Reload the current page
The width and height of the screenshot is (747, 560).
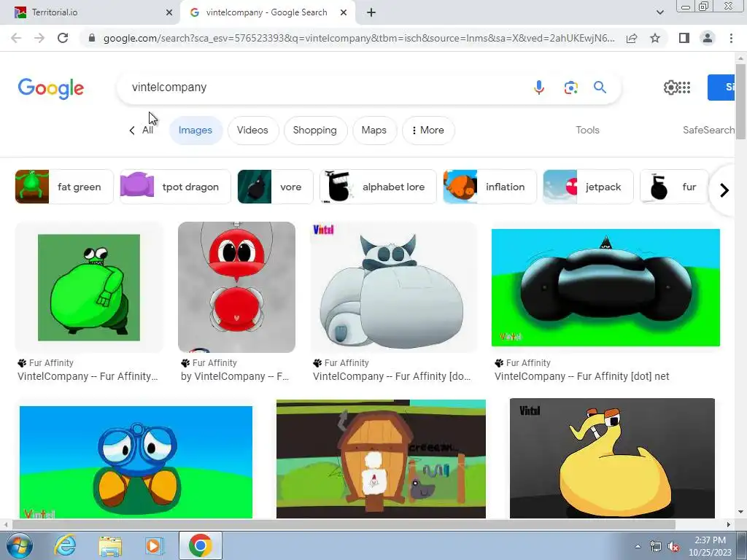pyautogui.click(x=63, y=38)
